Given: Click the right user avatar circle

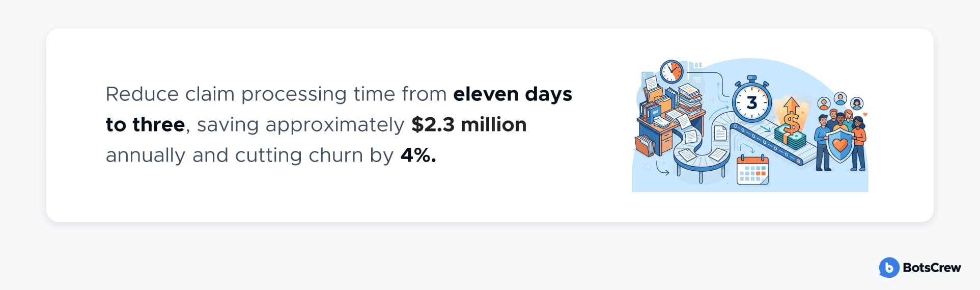Looking at the screenshot, I should tap(857, 103).
